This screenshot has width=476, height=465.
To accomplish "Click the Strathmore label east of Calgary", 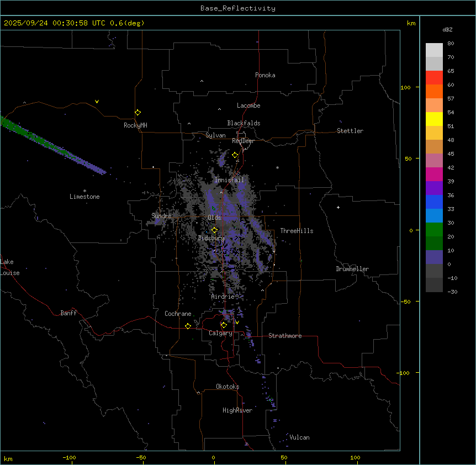I will coord(285,336).
